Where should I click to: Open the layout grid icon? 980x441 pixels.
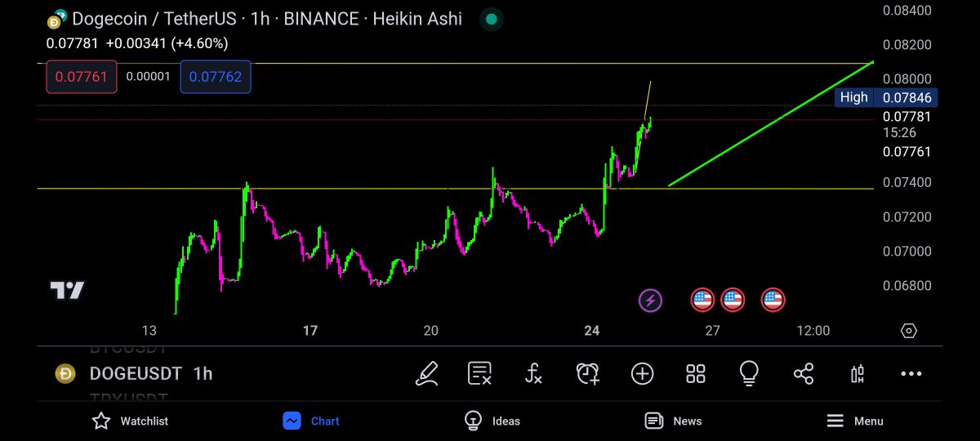pos(696,373)
